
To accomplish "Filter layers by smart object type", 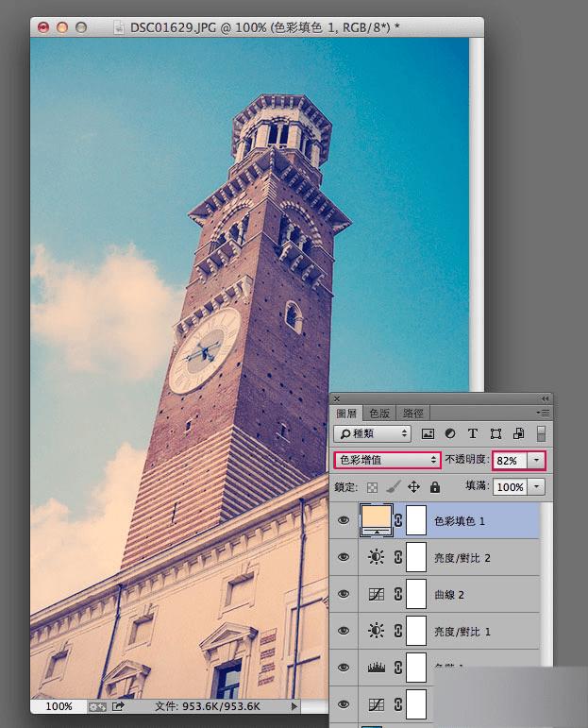I will (x=518, y=433).
